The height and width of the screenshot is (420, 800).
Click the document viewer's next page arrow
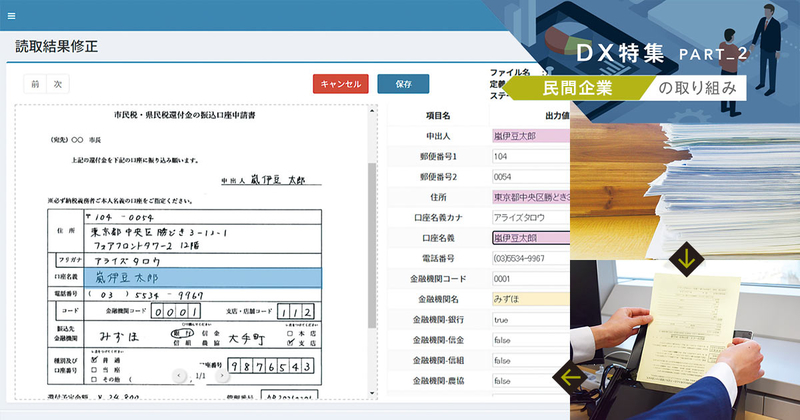pos(222,376)
